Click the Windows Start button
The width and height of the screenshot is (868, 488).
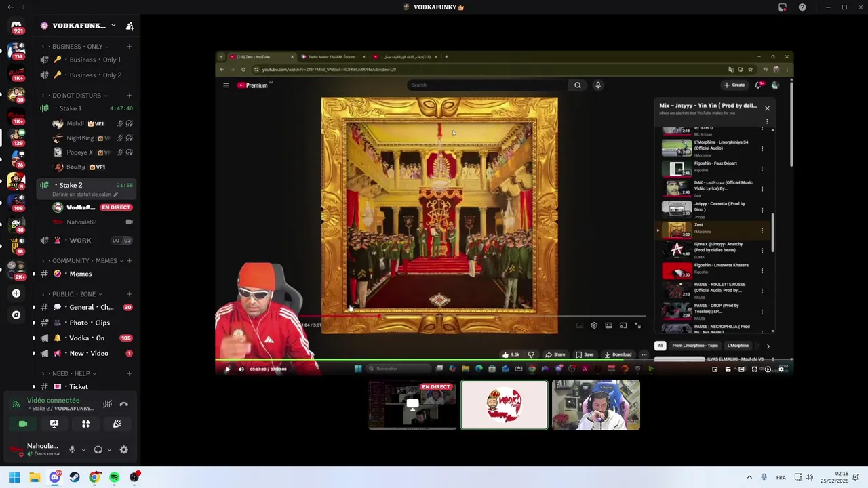coord(14,477)
